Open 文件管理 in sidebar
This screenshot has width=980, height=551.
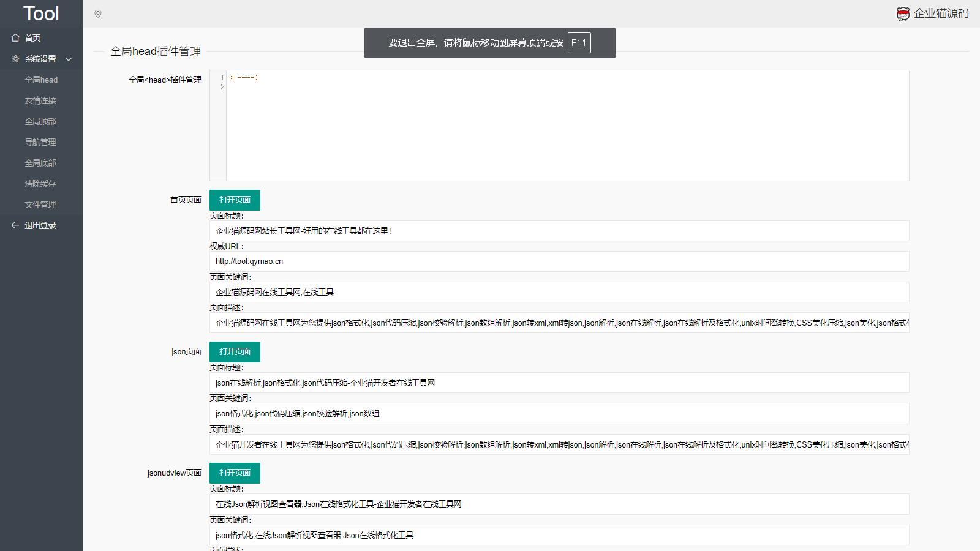pyautogui.click(x=40, y=204)
